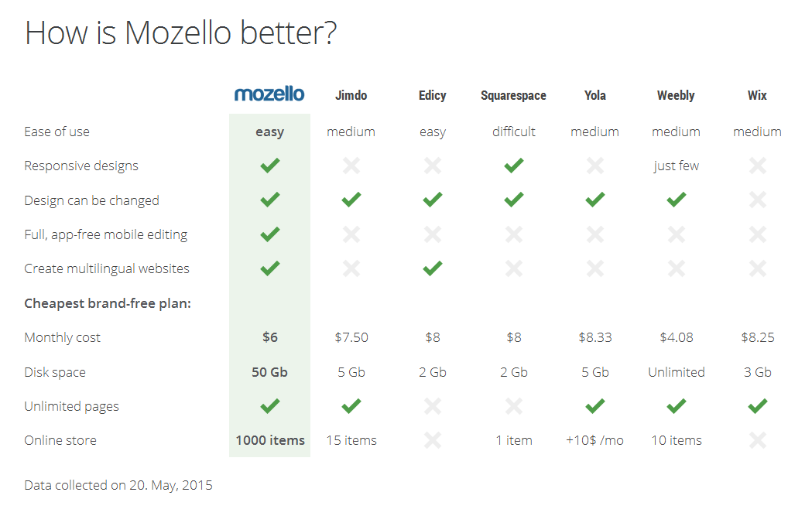
Task: Click the Squarespace column header
Action: point(513,96)
